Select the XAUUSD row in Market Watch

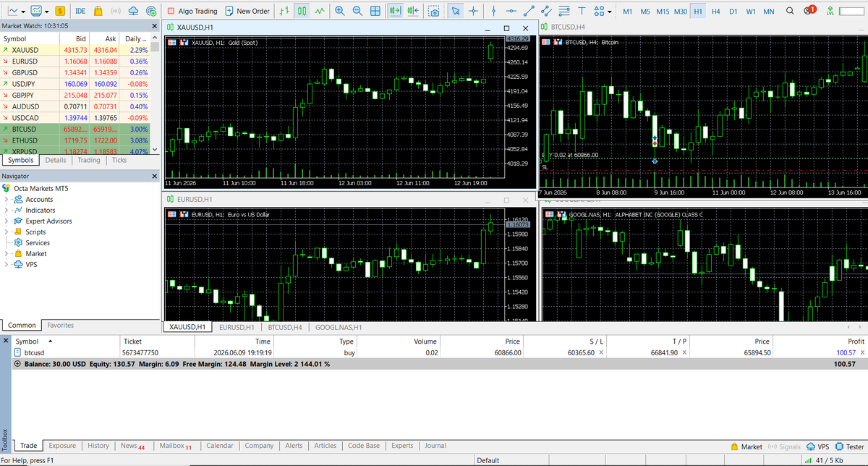point(75,50)
